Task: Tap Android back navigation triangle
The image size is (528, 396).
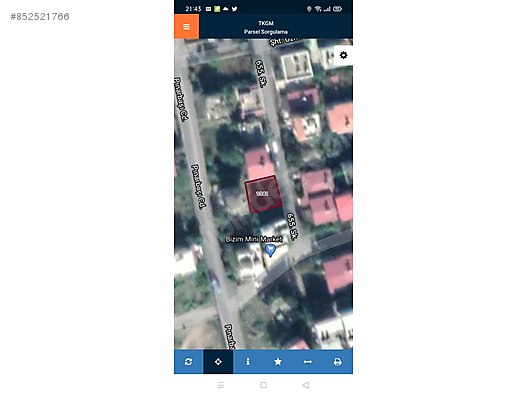Action: tap(306, 385)
